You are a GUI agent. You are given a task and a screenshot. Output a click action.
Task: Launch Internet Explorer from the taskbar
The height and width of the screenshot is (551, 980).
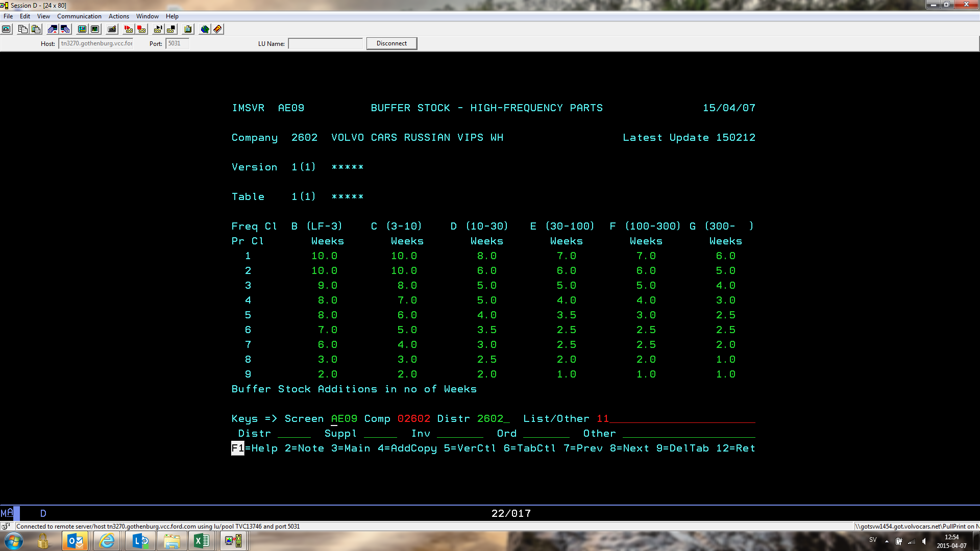[x=107, y=541]
